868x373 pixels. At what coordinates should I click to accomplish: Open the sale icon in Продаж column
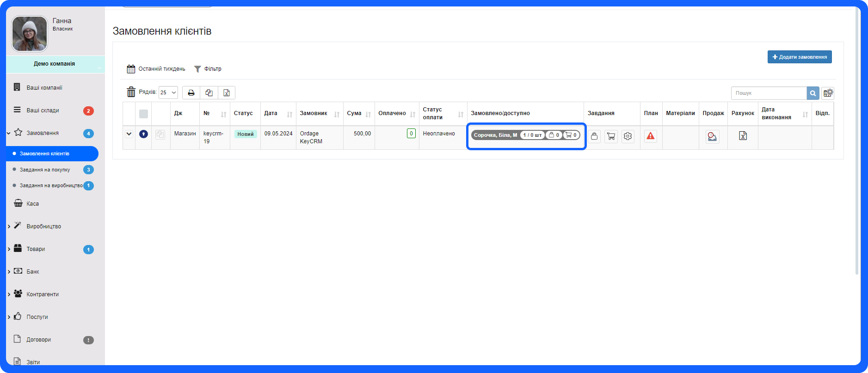pyautogui.click(x=712, y=136)
